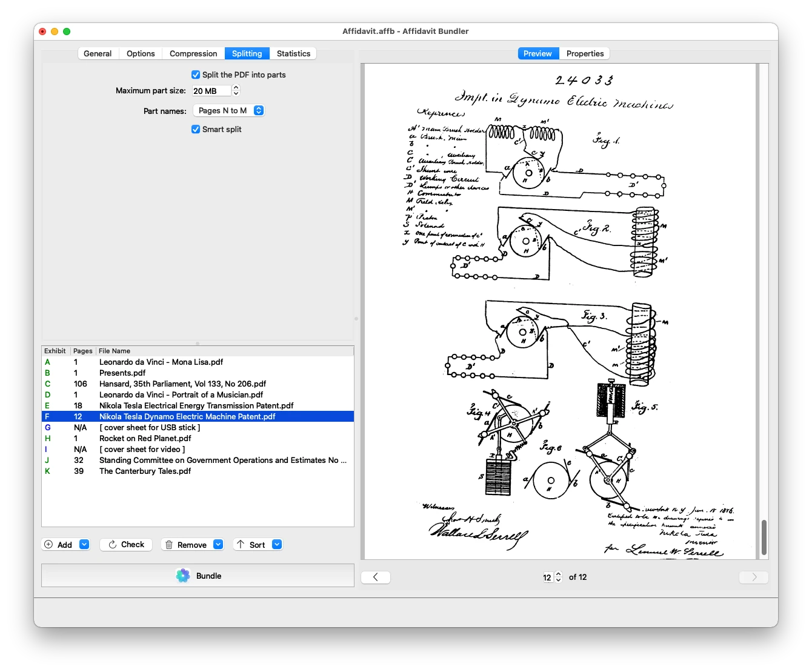Toggle Split the PDF into parts checkbox
Viewport: 812px width, 672px height.
[196, 75]
